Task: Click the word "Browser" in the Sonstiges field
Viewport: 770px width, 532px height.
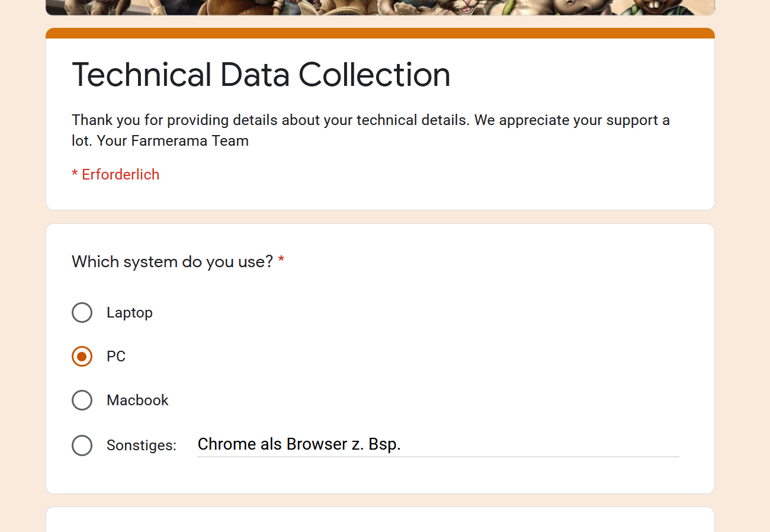Action: 317,444
